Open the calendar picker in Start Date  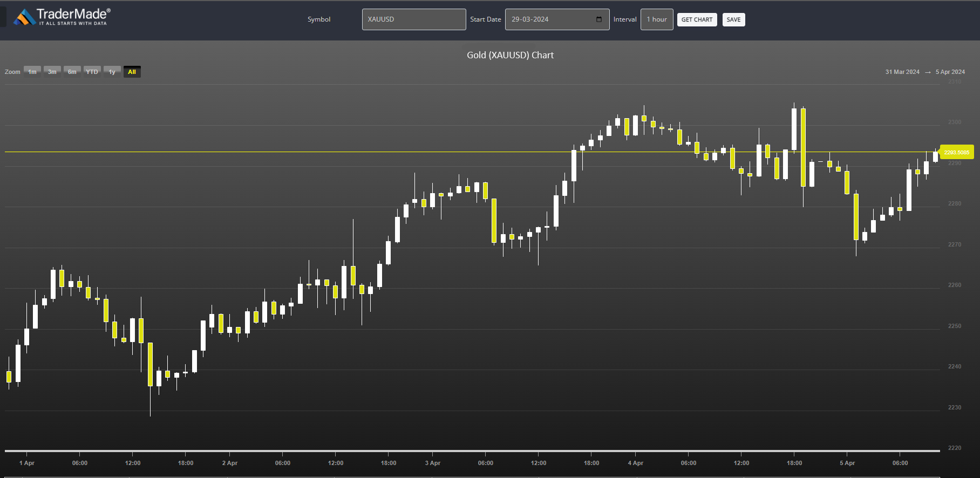(599, 19)
